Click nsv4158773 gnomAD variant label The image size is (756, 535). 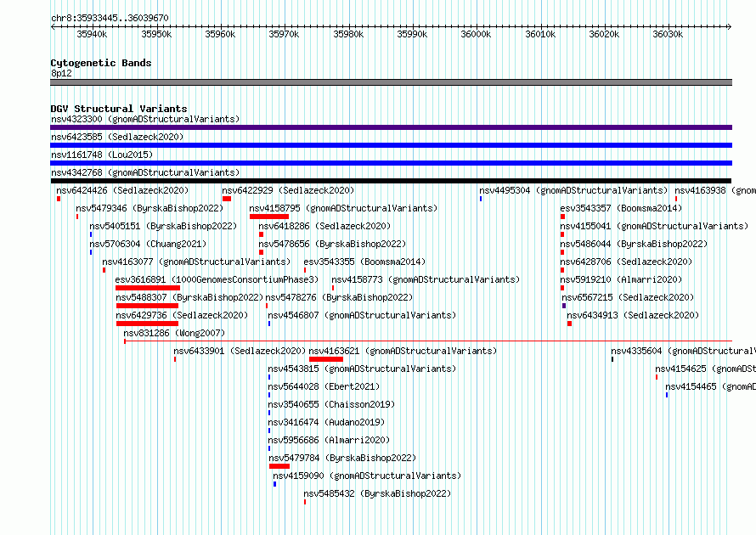pos(426,279)
